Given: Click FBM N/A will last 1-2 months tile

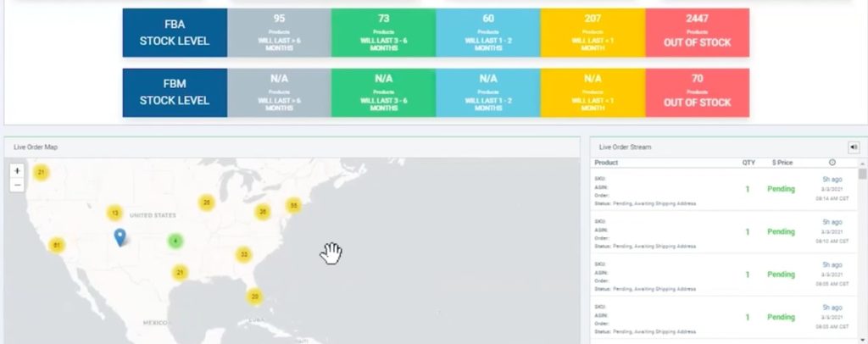Looking at the screenshot, I should pyautogui.click(x=488, y=93).
